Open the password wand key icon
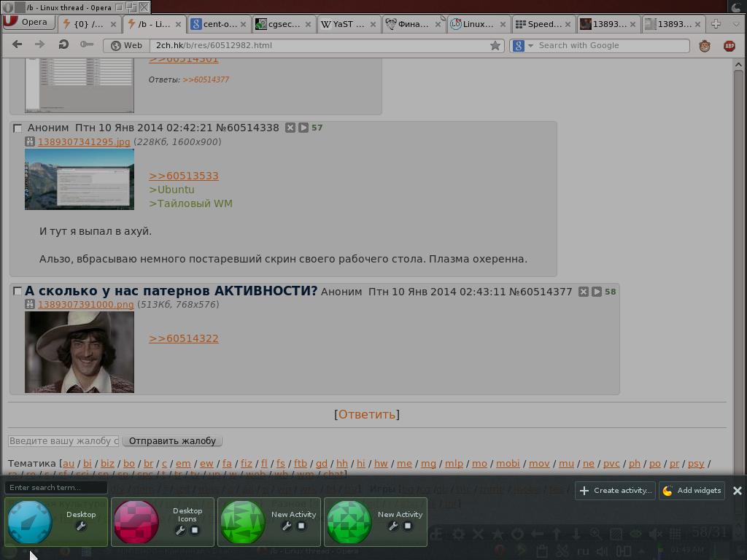Screen dimensions: 747x560 coord(87,44)
